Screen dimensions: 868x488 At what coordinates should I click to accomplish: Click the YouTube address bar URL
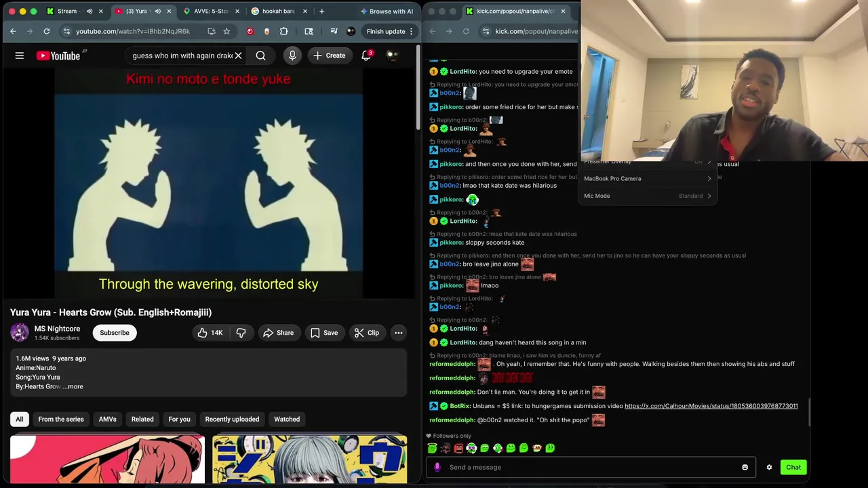tap(133, 31)
